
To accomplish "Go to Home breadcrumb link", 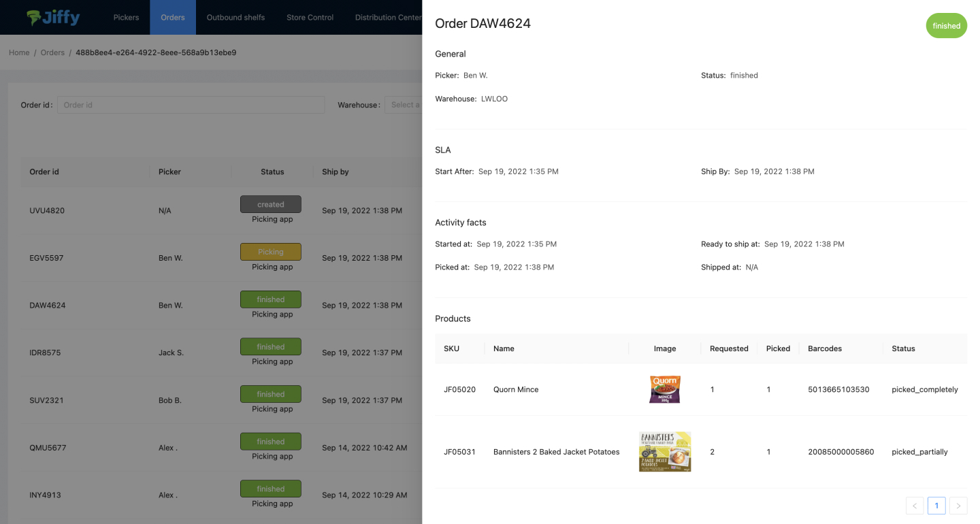I will 19,52.
